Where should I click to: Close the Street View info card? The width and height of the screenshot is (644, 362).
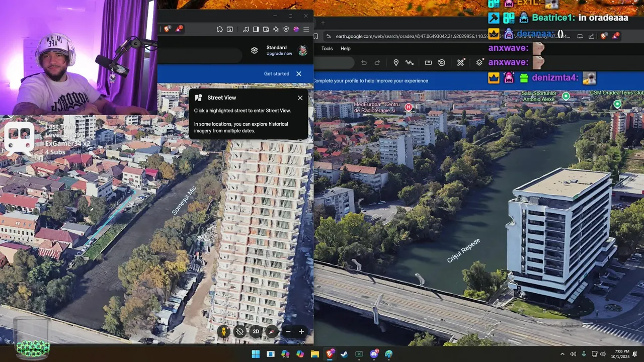tap(300, 98)
